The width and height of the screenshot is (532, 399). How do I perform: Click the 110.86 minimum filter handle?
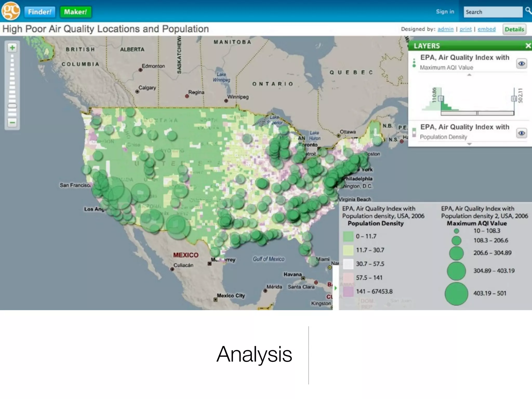[x=441, y=99]
